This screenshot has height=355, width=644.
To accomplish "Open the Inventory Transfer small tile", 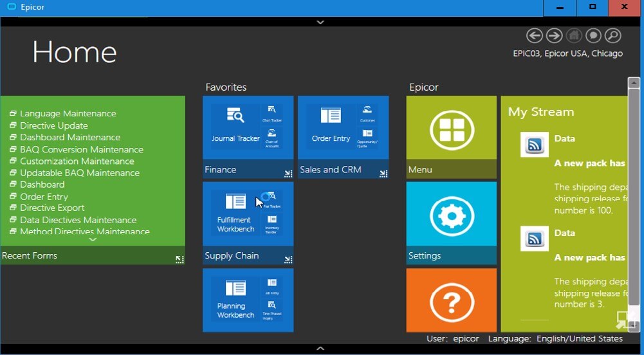I will [272, 224].
